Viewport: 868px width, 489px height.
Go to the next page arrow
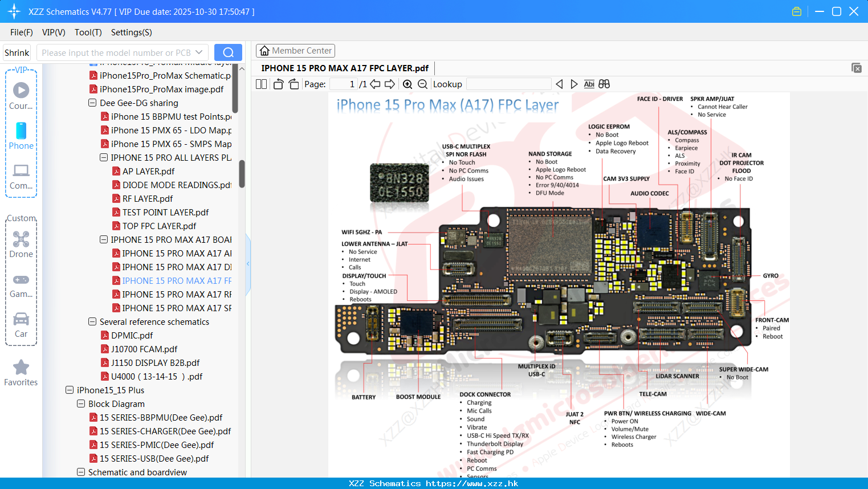(x=390, y=84)
